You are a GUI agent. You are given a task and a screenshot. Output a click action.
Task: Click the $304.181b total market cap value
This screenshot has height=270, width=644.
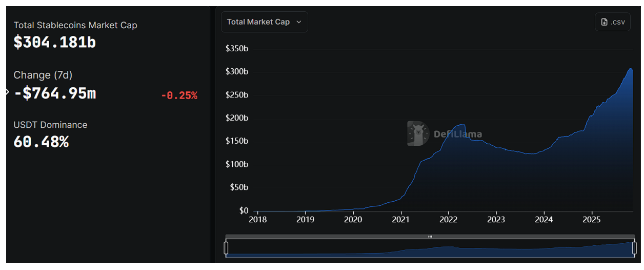[x=55, y=42]
